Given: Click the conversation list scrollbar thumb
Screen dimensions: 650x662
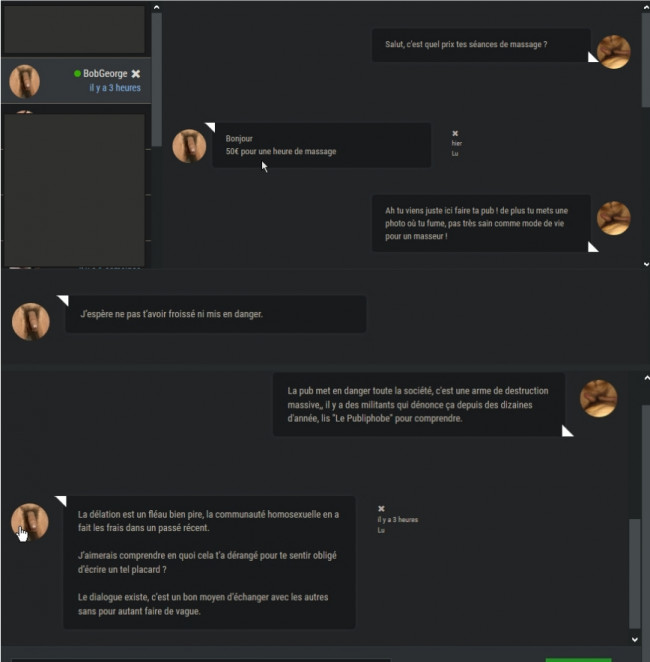Looking at the screenshot, I should click(157, 79).
